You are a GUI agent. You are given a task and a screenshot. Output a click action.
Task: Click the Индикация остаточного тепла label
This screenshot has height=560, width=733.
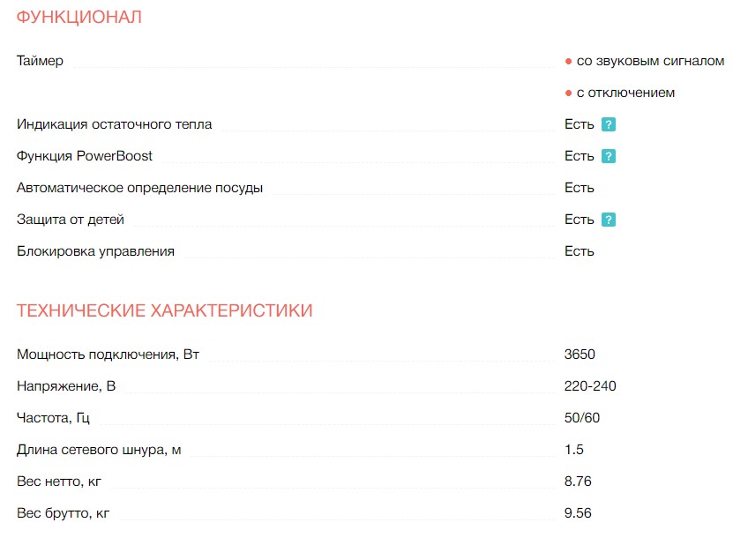tap(114, 124)
